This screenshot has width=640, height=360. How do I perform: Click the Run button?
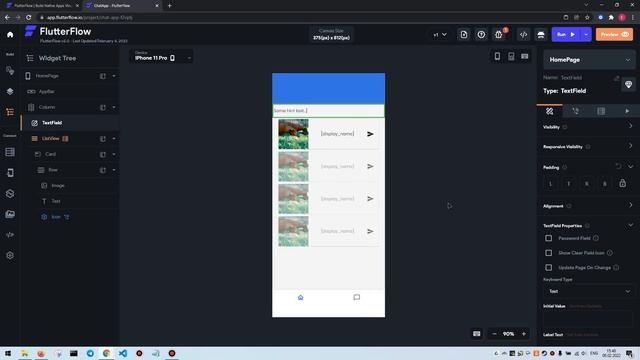tap(566, 35)
